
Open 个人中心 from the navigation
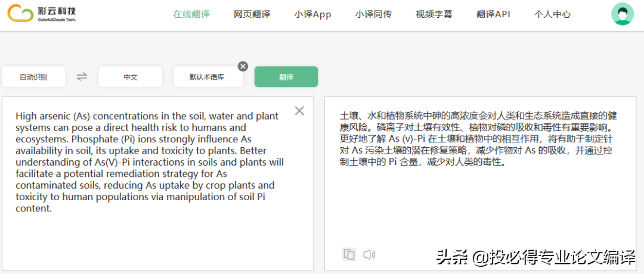552,14
